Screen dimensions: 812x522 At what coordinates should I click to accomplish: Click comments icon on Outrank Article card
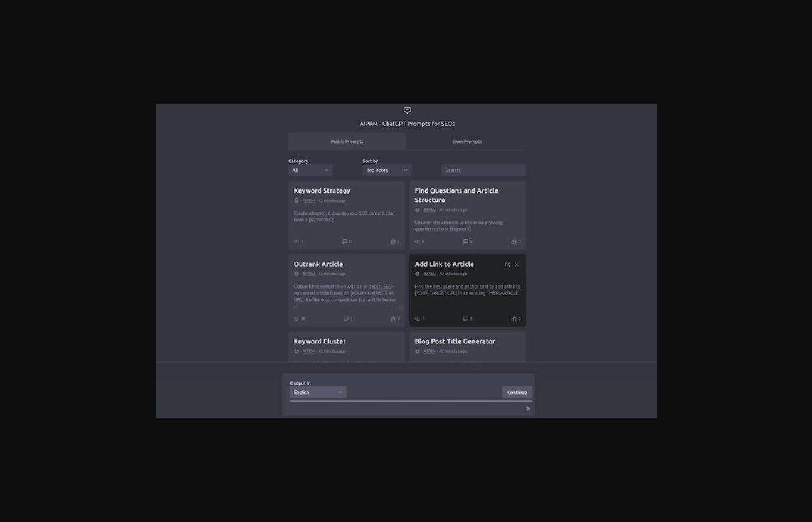tap(345, 319)
